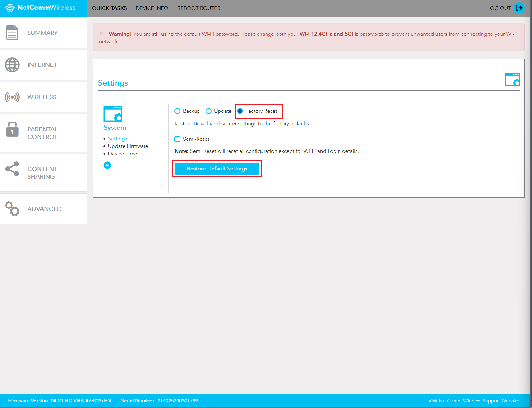Click the Wireless signal icon
The image size is (532, 408).
click(12, 97)
